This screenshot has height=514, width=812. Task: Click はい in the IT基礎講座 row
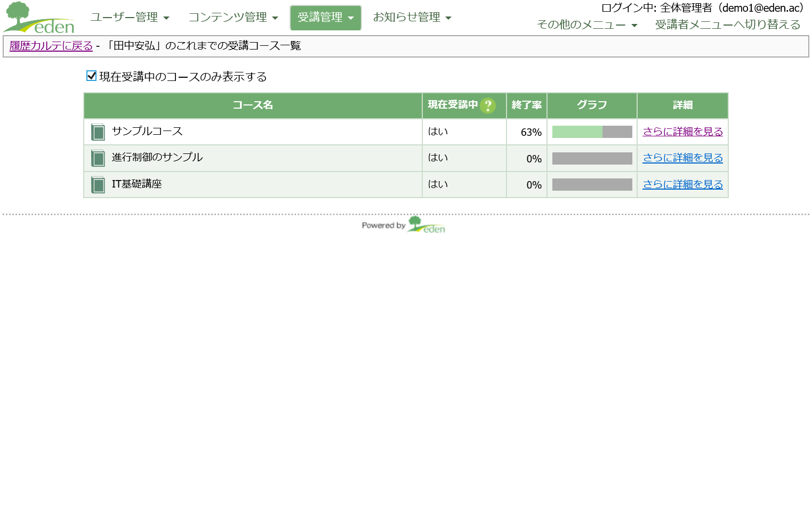click(x=438, y=184)
